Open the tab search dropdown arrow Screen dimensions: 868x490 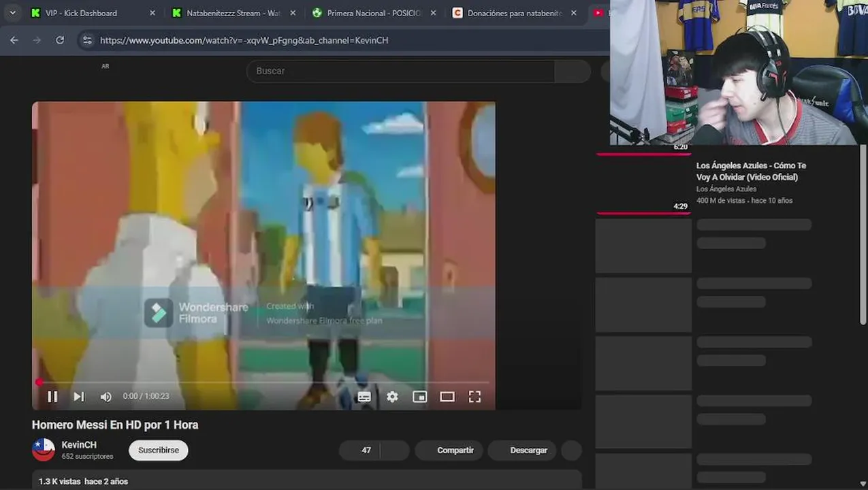12,12
